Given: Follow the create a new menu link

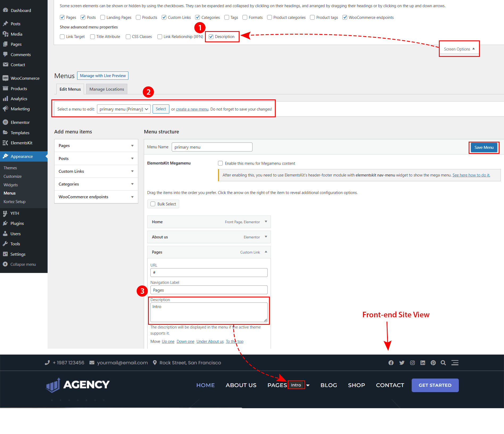Looking at the screenshot, I should point(192,109).
